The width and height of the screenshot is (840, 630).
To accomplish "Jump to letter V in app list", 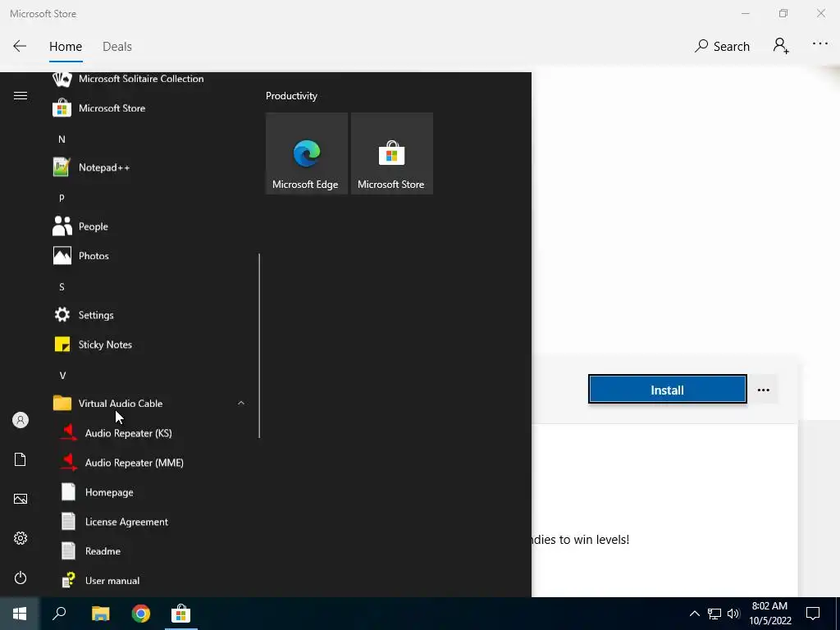I will [x=62, y=376].
